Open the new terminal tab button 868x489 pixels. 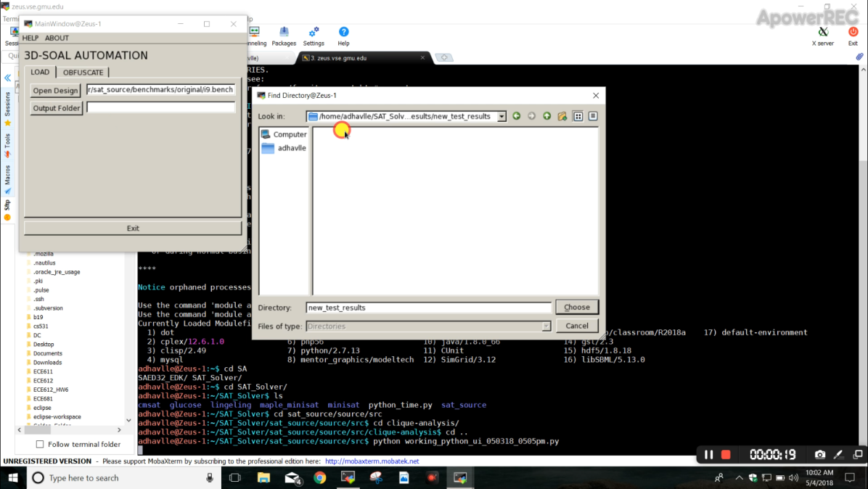pos(444,57)
